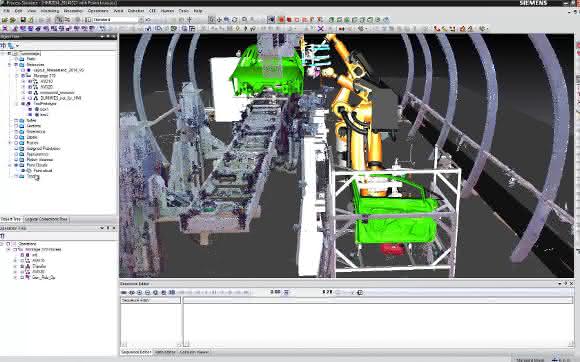Select the Dimensions folder in Object Tree
Image resolution: width=580 pixels, height=362 pixels.
36,132
